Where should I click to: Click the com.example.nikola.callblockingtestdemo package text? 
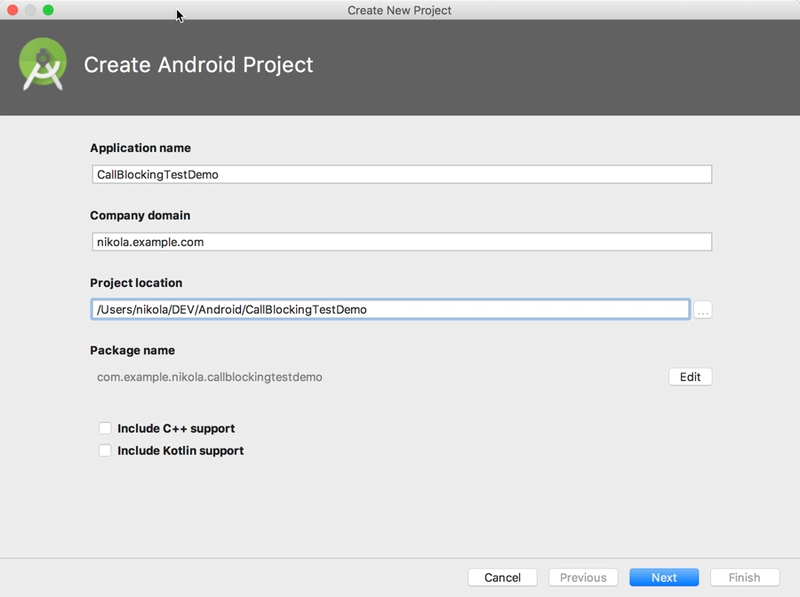209,377
